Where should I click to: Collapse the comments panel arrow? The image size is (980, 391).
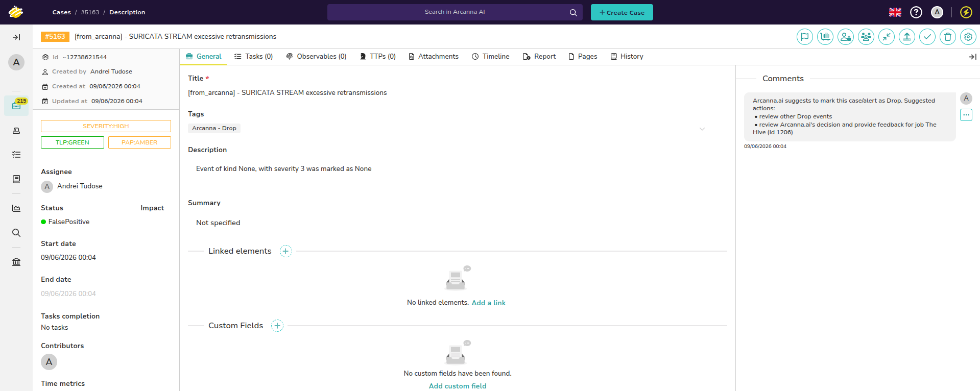(972, 57)
